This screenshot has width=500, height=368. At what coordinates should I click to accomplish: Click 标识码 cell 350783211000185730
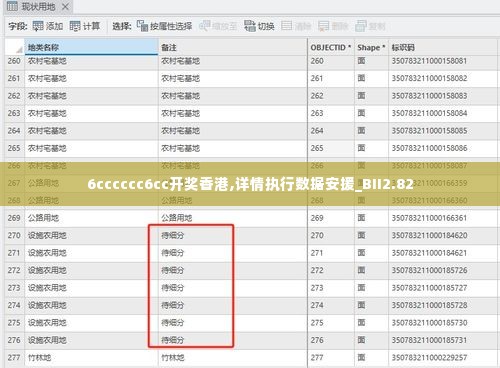click(x=443, y=323)
